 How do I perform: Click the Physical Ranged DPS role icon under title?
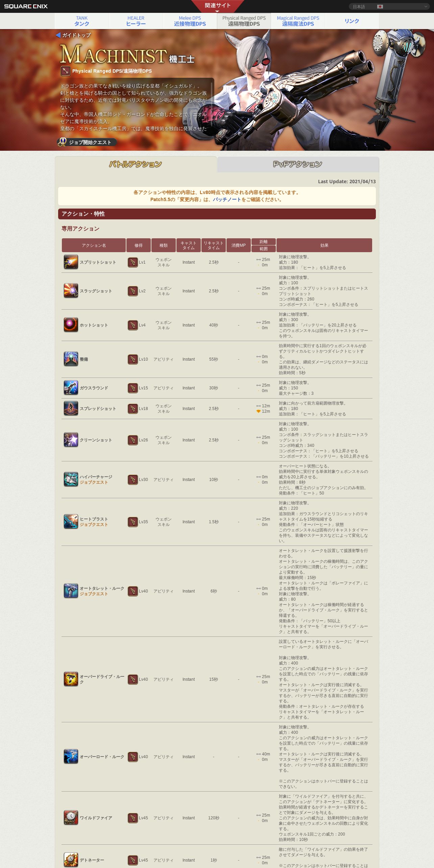65,71
